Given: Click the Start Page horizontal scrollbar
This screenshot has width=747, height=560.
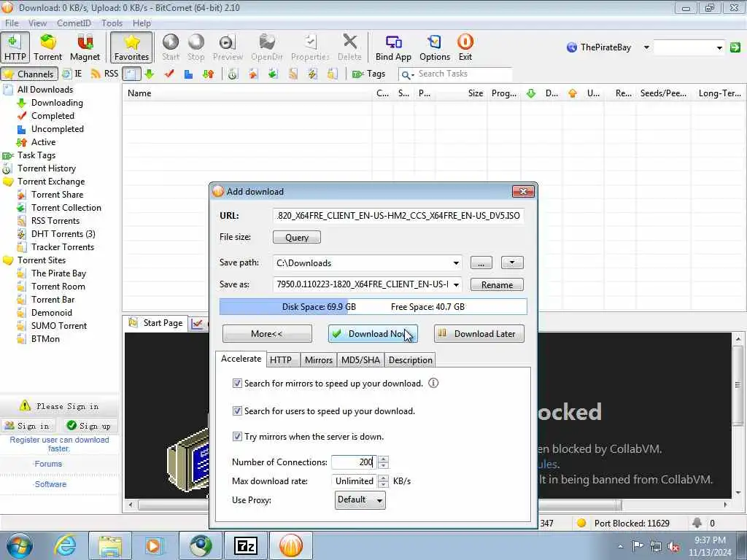Looking at the screenshot, I should coord(427,505).
